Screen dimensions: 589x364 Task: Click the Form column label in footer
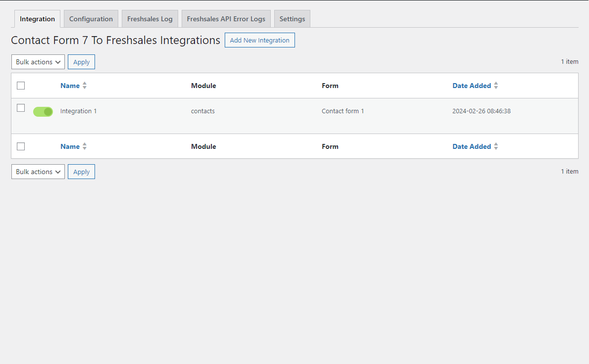tap(330, 146)
